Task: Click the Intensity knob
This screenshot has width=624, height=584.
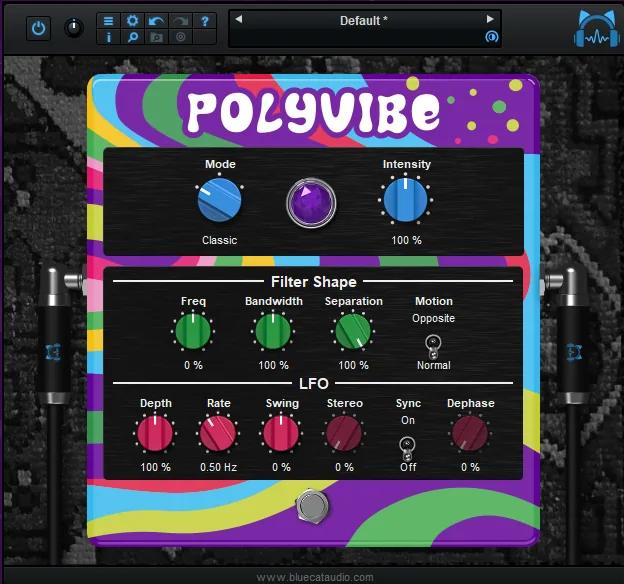Action: pyautogui.click(x=406, y=199)
